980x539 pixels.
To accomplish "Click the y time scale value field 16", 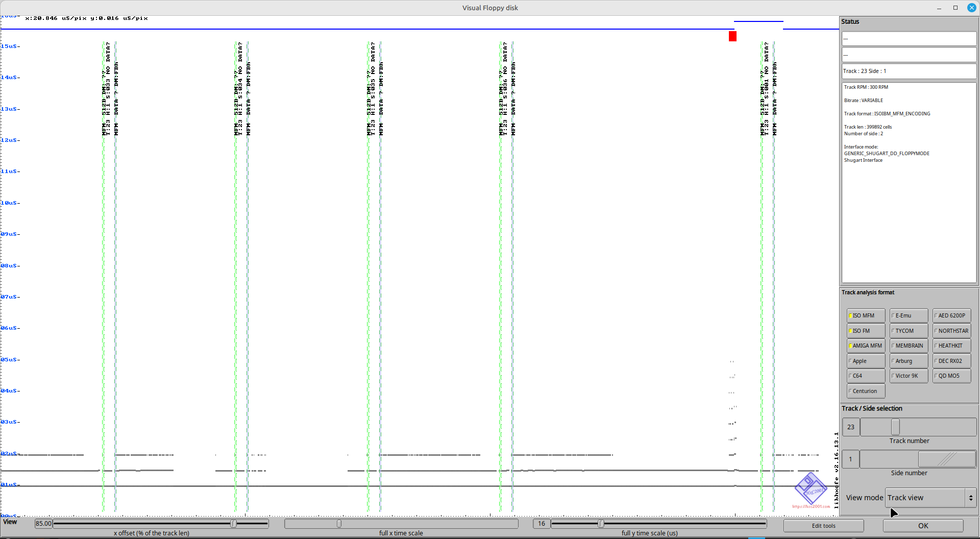I will tap(541, 523).
